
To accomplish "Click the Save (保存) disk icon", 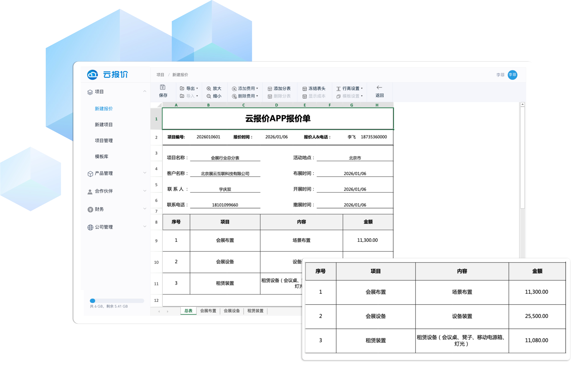I will click(x=163, y=87).
